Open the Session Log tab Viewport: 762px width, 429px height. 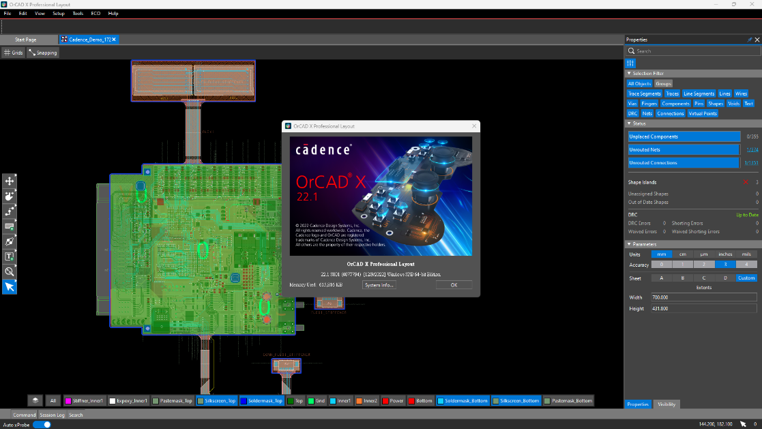click(52, 415)
